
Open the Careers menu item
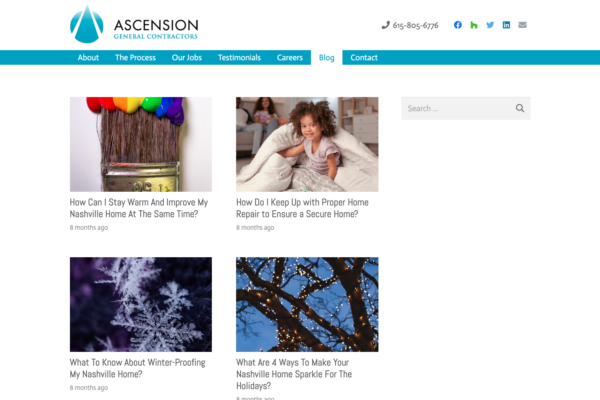290,57
